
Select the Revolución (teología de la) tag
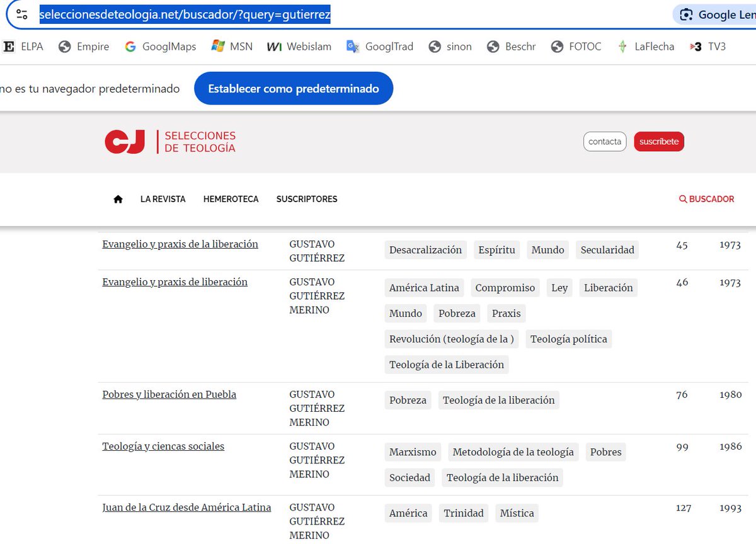(452, 339)
